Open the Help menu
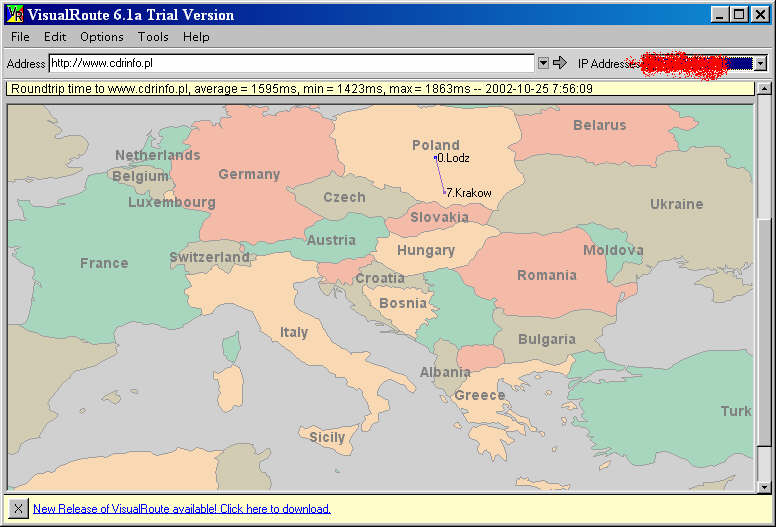Screen dimensions: 776x527 (x=196, y=37)
